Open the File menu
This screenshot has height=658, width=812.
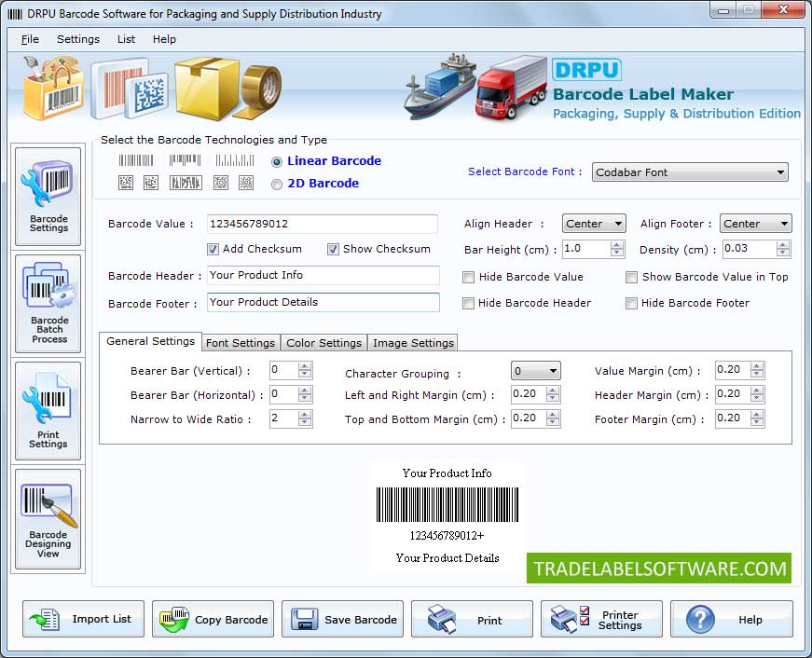(30, 39)
